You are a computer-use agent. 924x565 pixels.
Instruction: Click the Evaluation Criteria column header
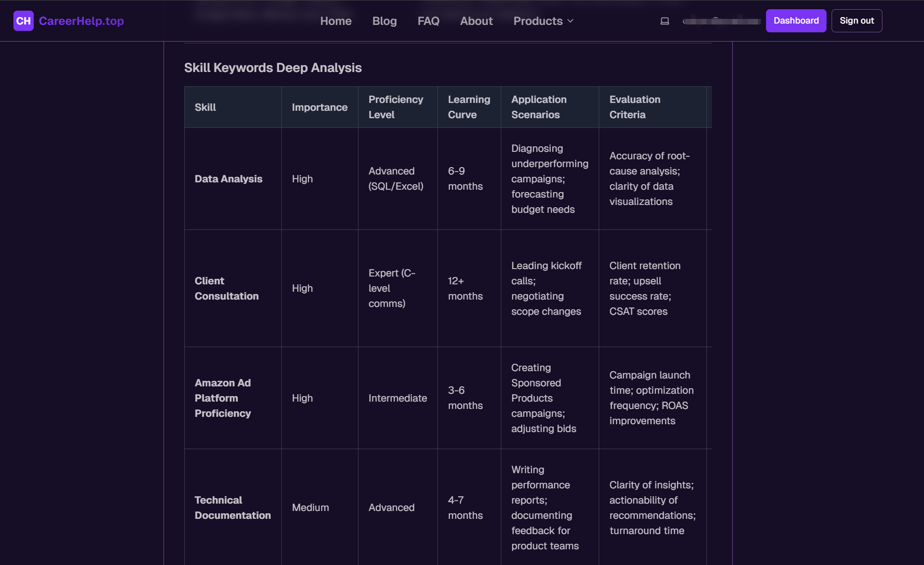(x=635, y=107)
